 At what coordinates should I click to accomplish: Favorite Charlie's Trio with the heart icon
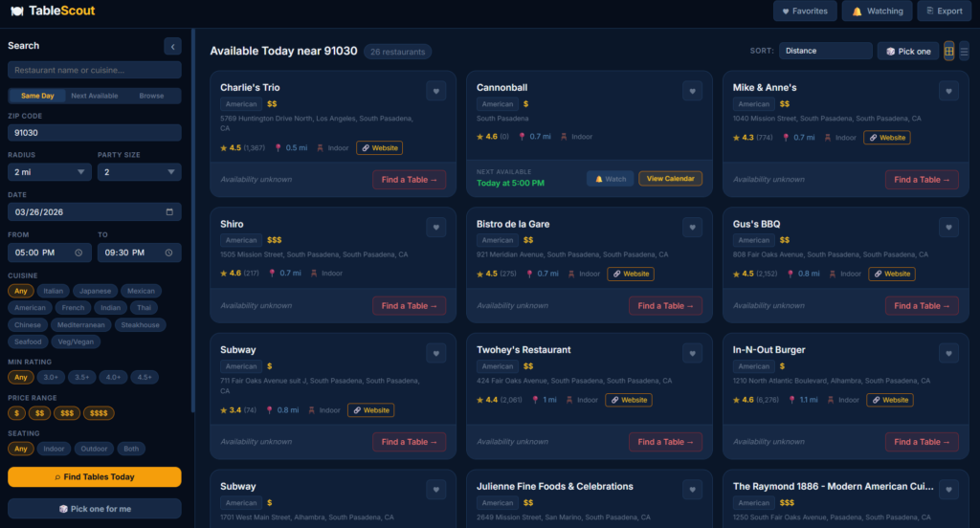(436, 91)
